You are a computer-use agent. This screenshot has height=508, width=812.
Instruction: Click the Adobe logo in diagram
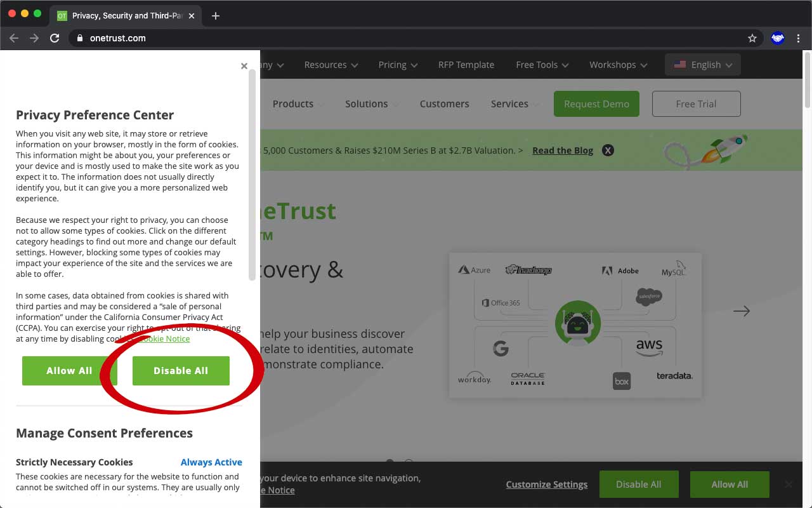[x=620, y=271]
